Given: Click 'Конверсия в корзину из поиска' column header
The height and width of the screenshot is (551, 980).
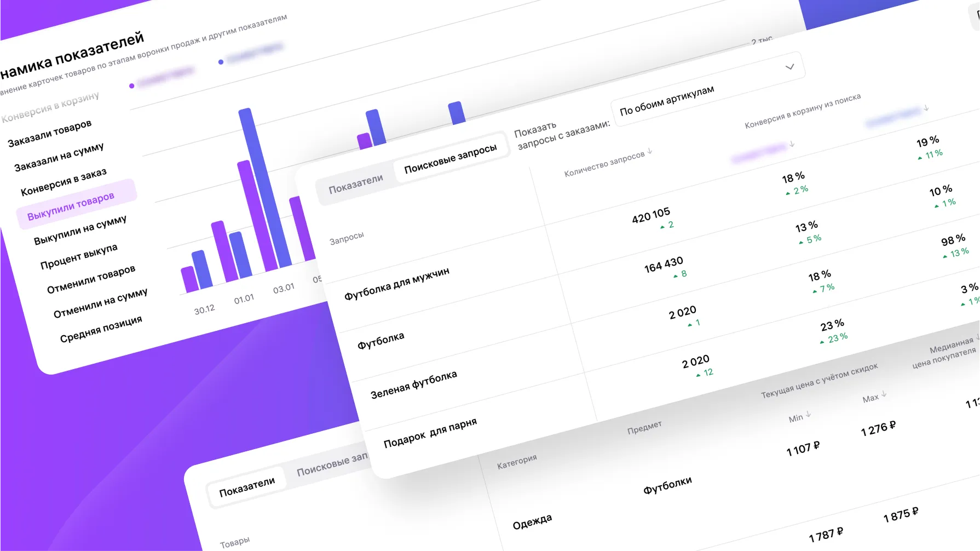Looking at the screenshot, I should pyautogui.click(x=803, y=111).
